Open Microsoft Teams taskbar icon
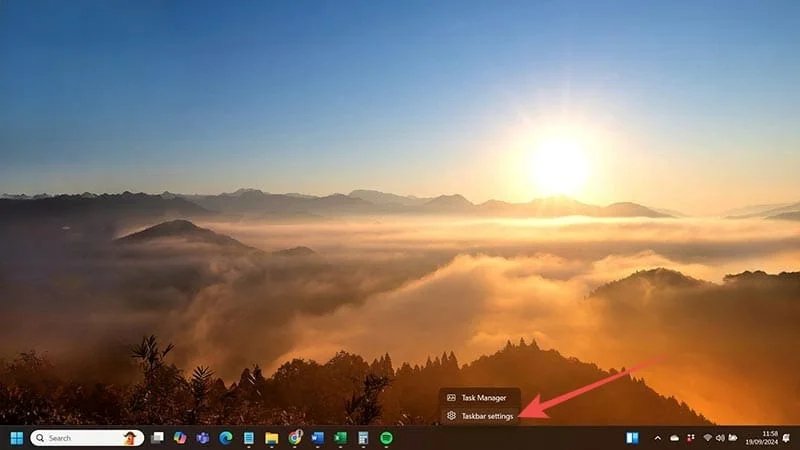 pyautogui.click(x=203, y=438)
